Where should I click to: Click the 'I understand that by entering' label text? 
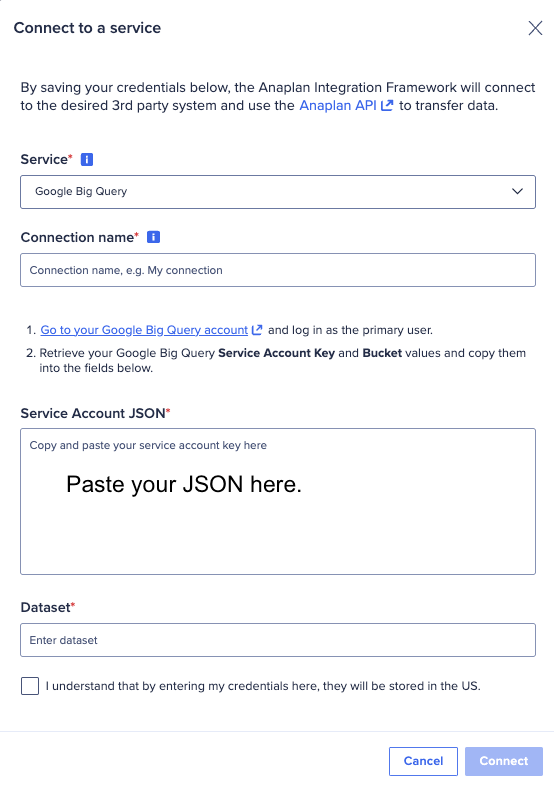[x=263, y=686]
